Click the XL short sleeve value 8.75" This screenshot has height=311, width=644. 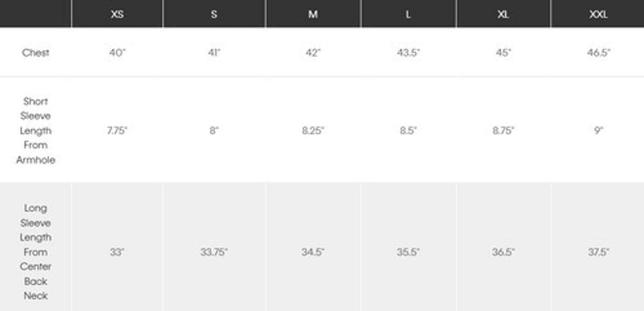pyautogui.click(x=503, y=130)
